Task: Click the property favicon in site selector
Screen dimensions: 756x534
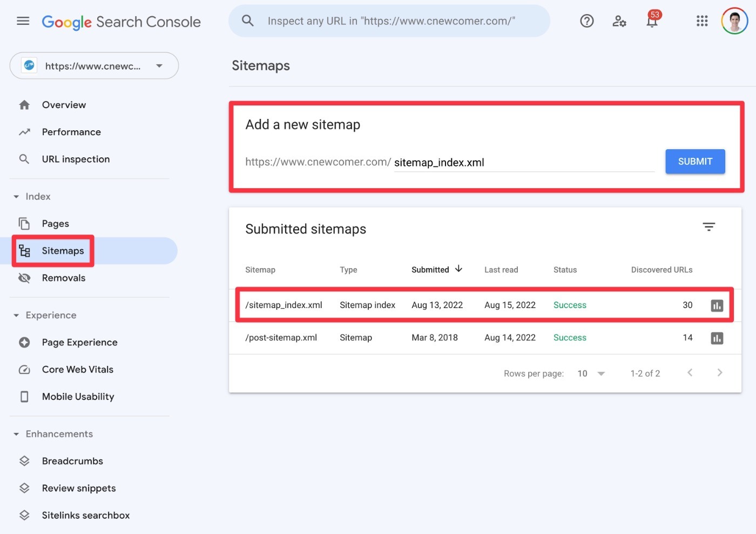Action: (x=29, y=65)
